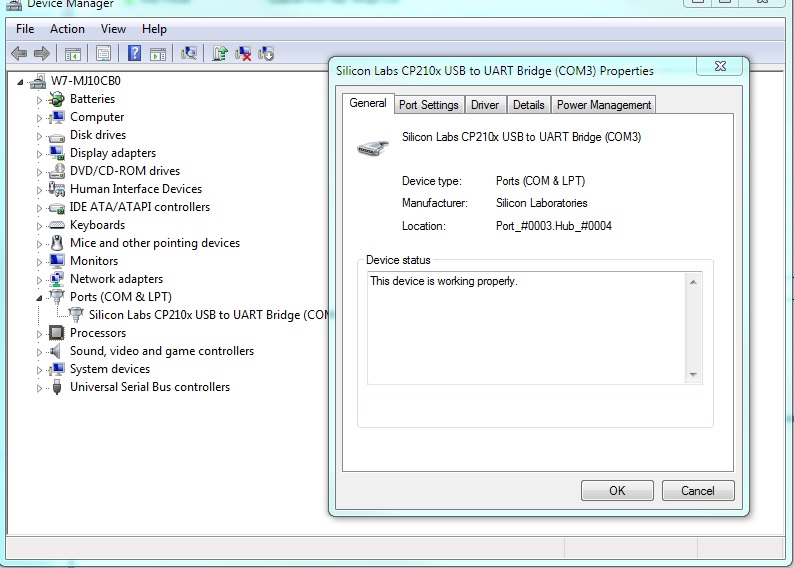Click the Network adapters icon
The width and height of the screenshot is (794, 568).
[x=57, y=279]
